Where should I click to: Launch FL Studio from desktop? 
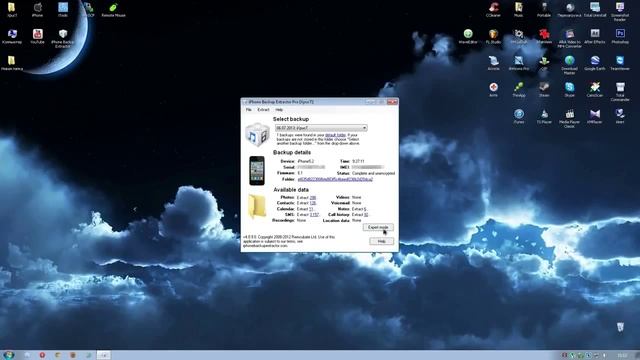pos(493,36)
